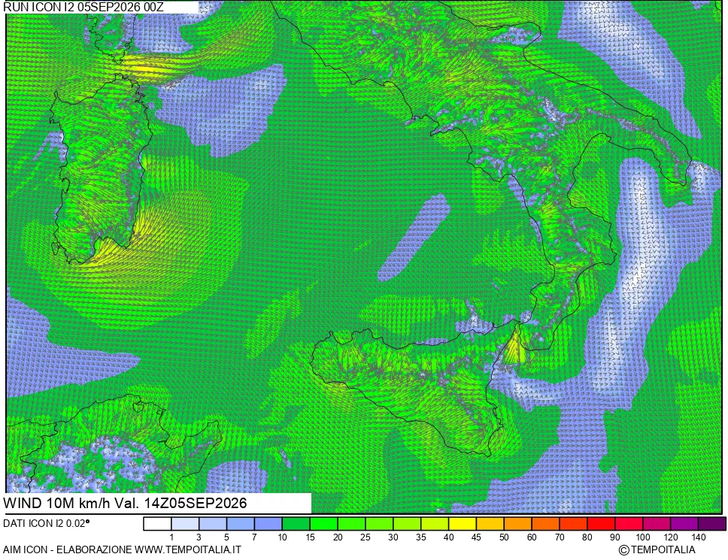This screenshot has width=728, height=560.
Task: Click the legend value '30'
Action: click(393, 537)
